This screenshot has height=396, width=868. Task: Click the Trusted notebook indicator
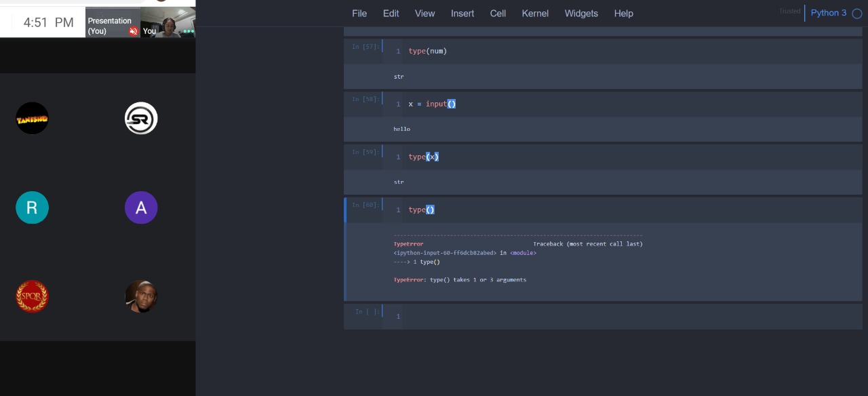(x=789, y=12)
